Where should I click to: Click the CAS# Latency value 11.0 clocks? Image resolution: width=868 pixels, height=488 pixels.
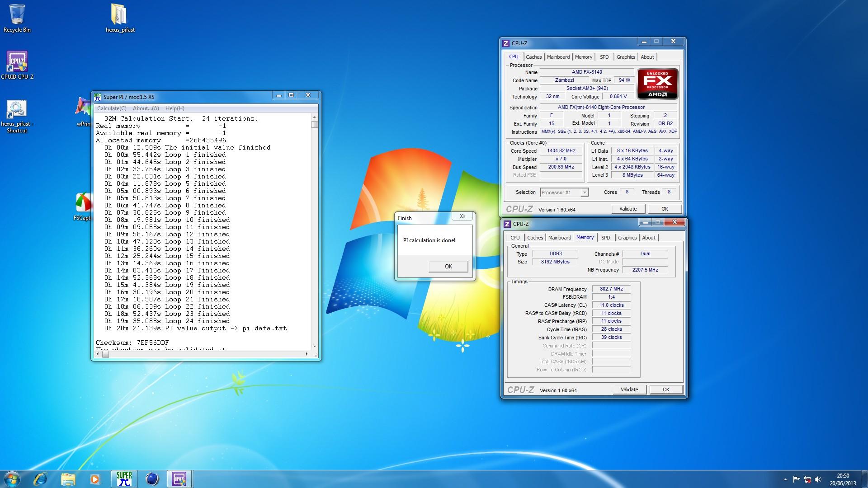(611, 305)
